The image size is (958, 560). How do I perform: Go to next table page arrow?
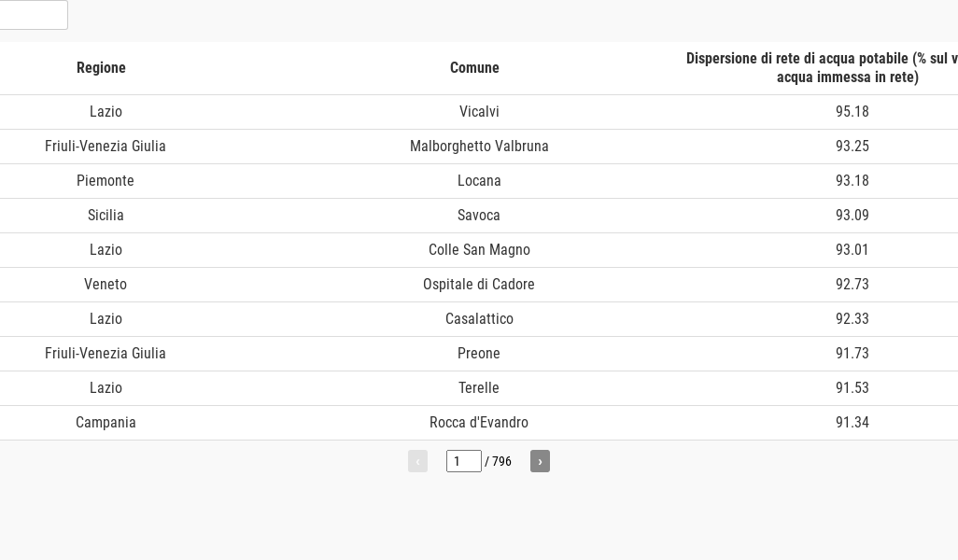coord(540,461)
